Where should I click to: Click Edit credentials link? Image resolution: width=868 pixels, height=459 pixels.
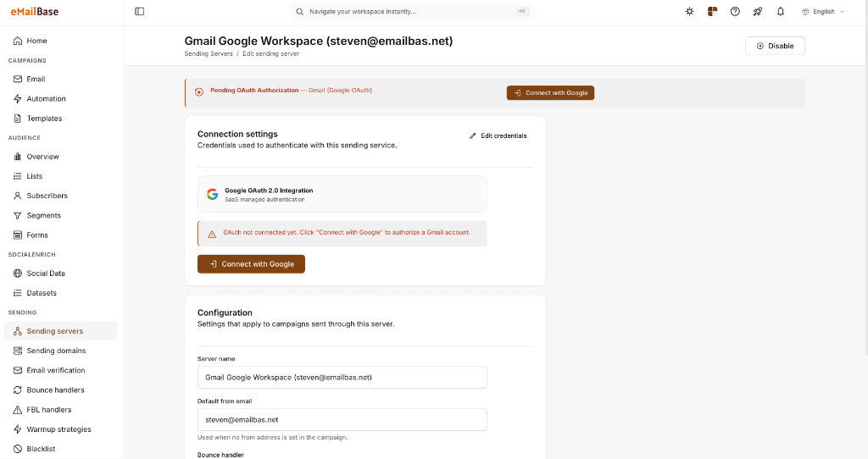point(498,136)
